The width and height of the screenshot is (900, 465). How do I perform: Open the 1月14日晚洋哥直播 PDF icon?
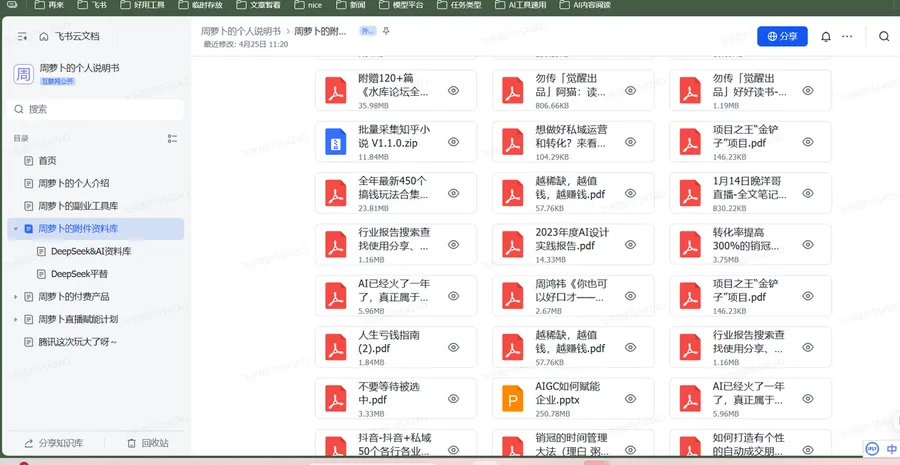[690, 192]
